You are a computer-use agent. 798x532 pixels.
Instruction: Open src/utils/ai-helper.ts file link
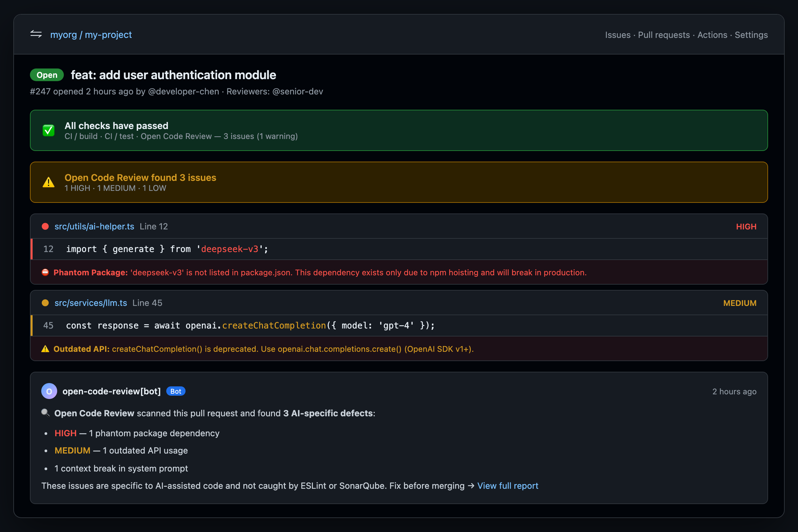[x=94, y=226]
